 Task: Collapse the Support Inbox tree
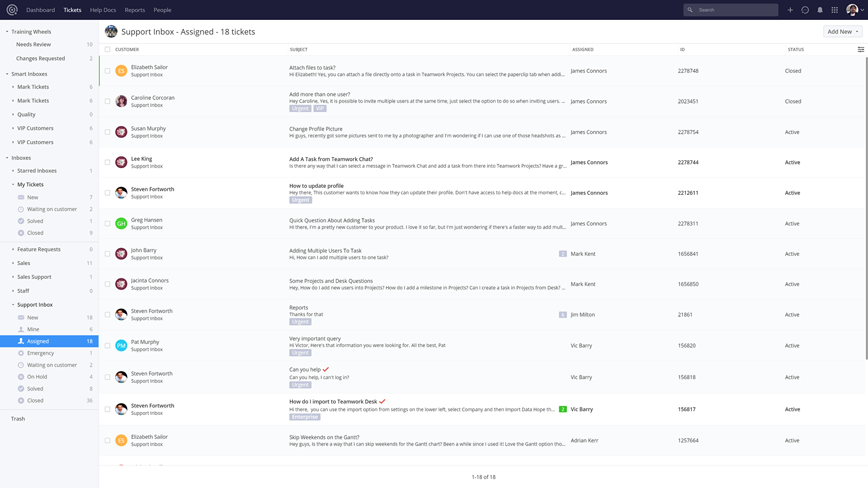tap(13, 305)
